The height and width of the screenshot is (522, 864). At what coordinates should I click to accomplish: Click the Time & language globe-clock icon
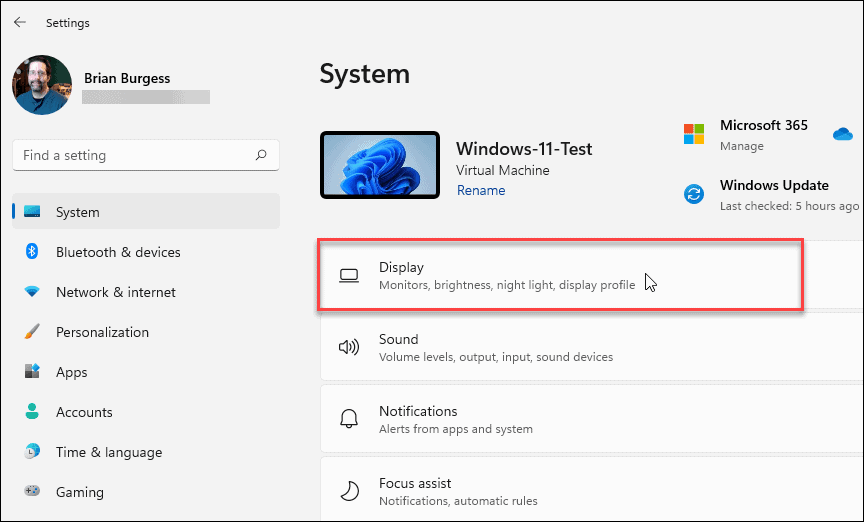[x=32, y=451]
